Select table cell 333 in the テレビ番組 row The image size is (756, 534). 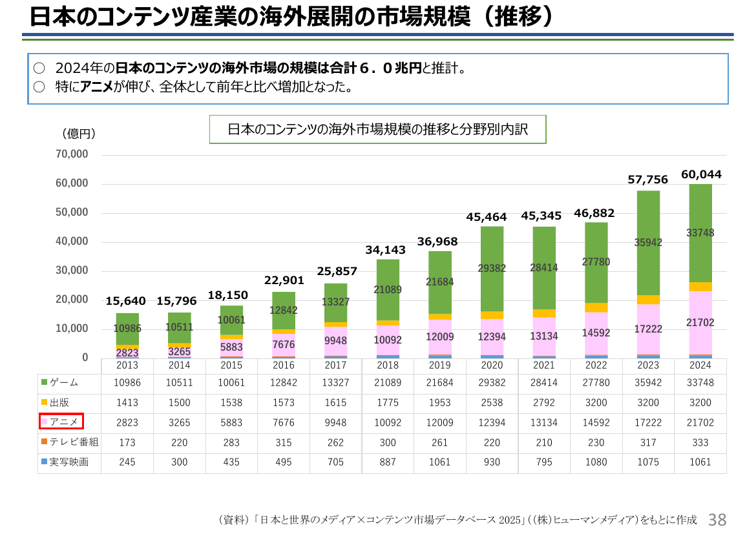[x=700, y=442]
